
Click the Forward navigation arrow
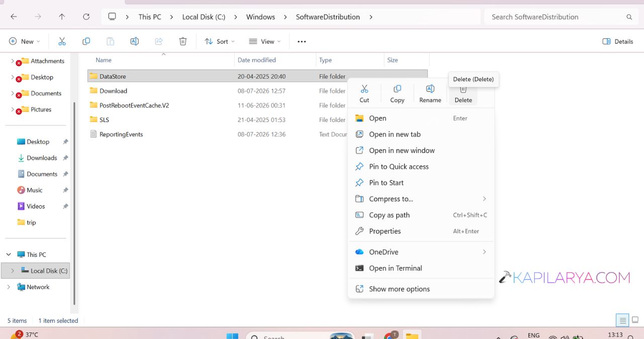(38, 17)
